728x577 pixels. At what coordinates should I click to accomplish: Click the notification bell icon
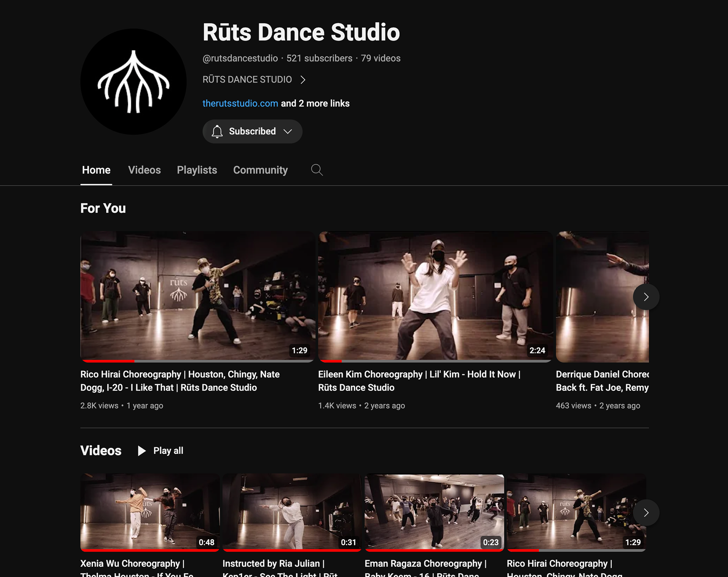pos(217,132)
